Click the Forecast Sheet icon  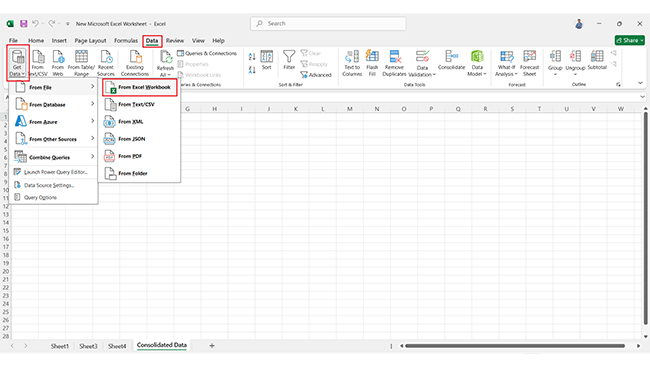coord(529,63)
